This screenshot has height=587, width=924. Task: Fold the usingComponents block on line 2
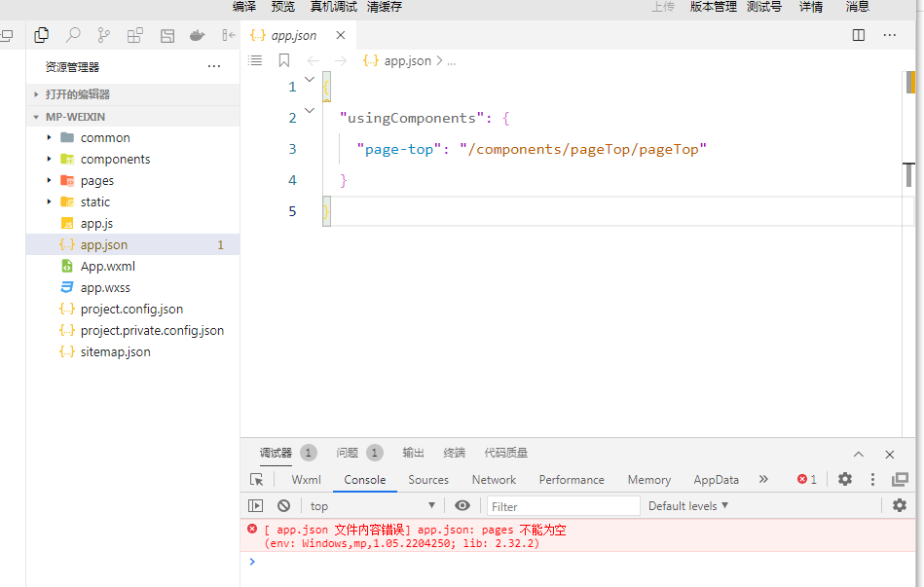[310, 111]
